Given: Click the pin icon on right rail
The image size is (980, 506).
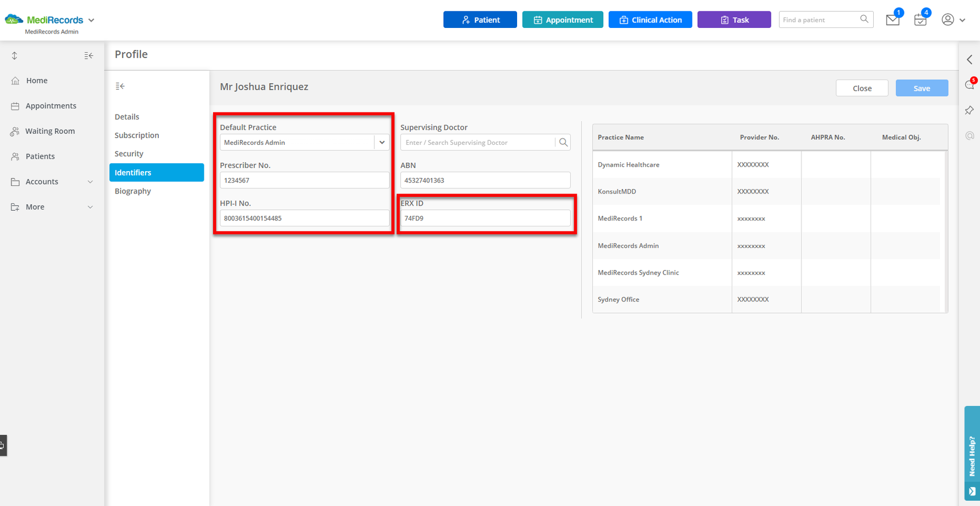Looking at the screenshot, I should (x=970, y=110).
